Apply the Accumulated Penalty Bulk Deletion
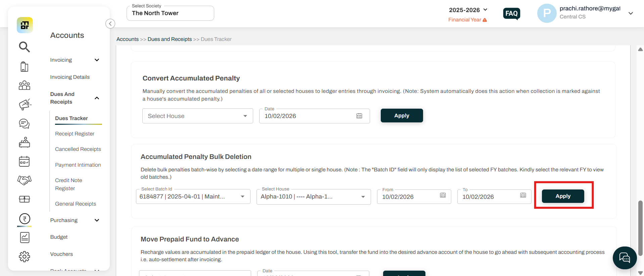The width and height of the screenshot is (644, 276). point(563,196)
